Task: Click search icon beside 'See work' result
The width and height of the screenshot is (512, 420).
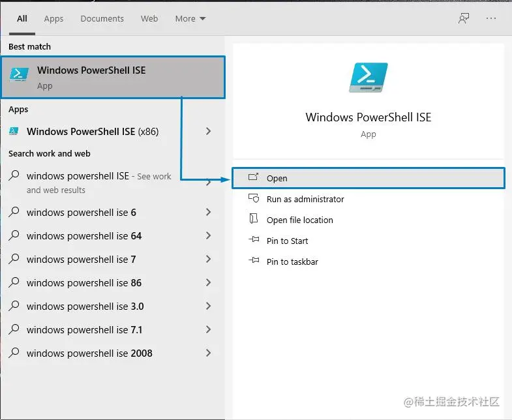Action: 14,175
